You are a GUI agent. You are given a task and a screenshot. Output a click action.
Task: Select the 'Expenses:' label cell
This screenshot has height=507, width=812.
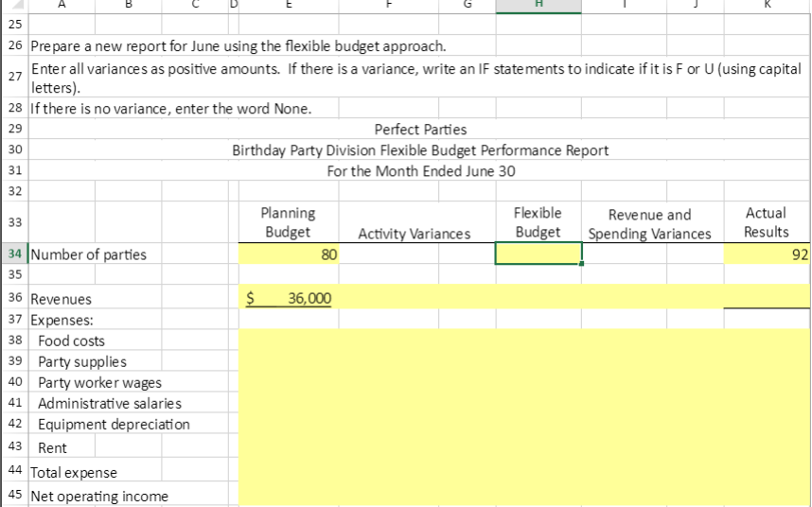coord(62,320)
